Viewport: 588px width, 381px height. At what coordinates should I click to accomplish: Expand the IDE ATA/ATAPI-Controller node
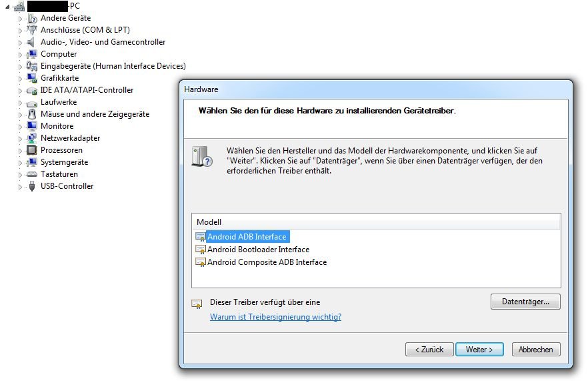click(x=20, y=91)
